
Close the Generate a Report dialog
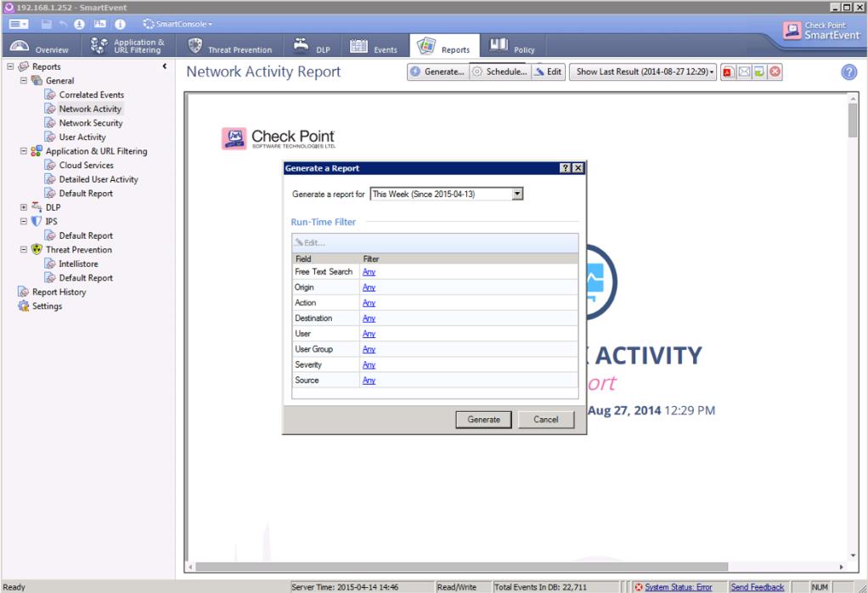click(x=578, y=168)
